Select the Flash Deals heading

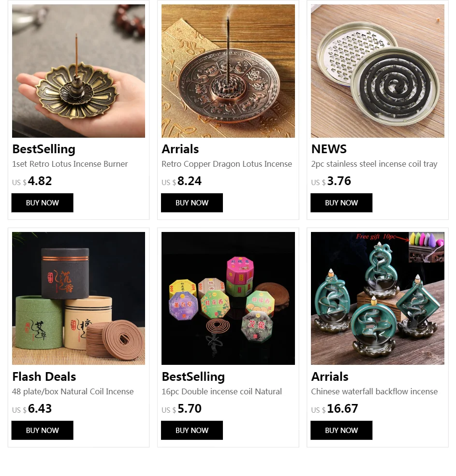point(44,377)
